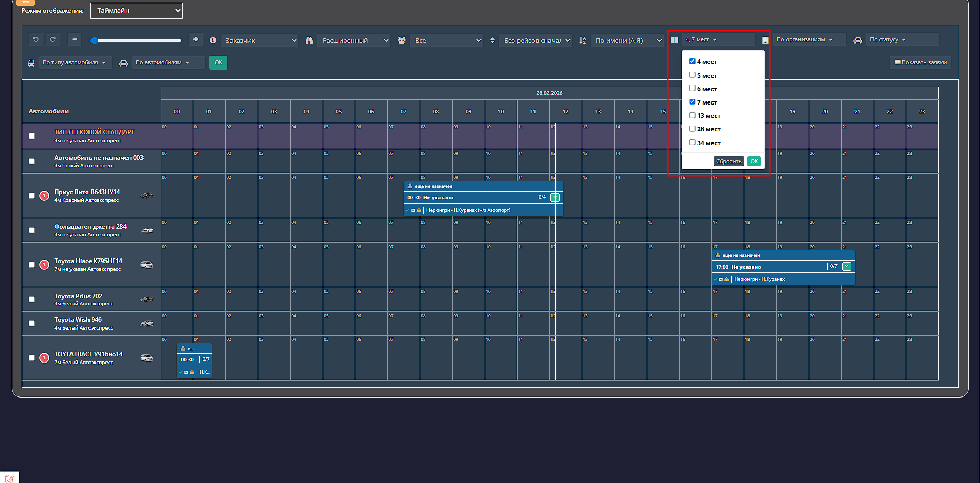The image size is (980, 483).
Task: Click the binoculars icon in toolbar
Action: tap(309, 40)
